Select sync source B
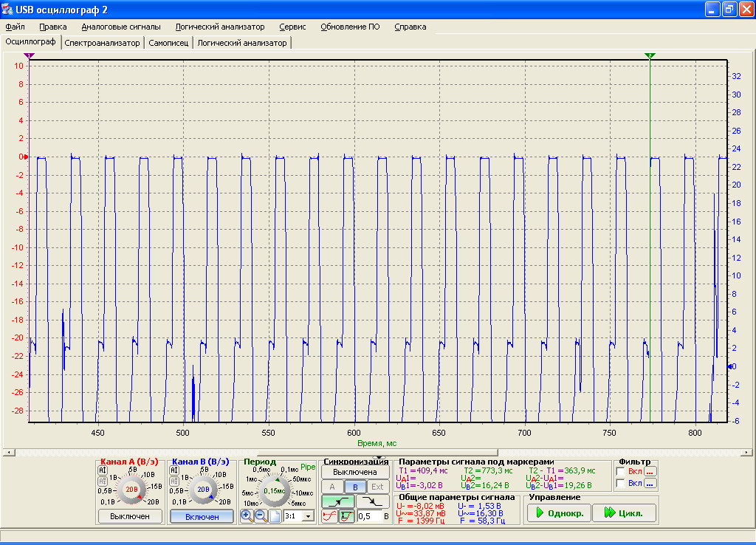 (355, 487)
